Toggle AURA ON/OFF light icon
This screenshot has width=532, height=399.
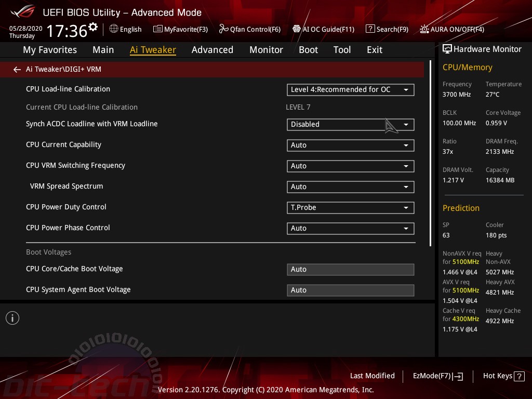424,29
